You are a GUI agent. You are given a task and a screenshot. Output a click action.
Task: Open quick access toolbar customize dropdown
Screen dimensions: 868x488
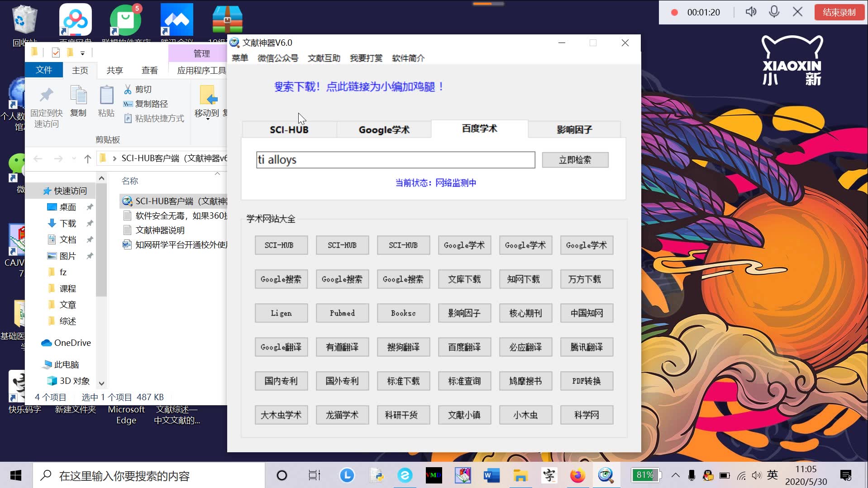click(x=82, y=53)
